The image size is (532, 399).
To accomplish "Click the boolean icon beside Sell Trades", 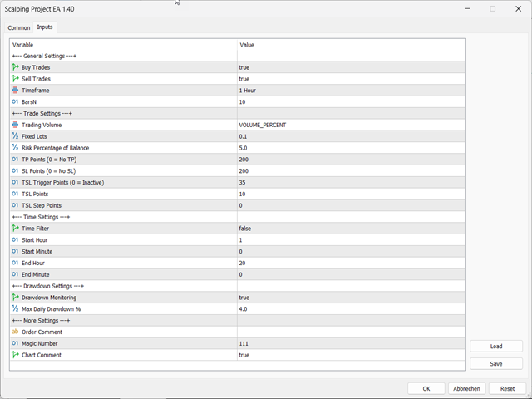I will coord(15,79).
